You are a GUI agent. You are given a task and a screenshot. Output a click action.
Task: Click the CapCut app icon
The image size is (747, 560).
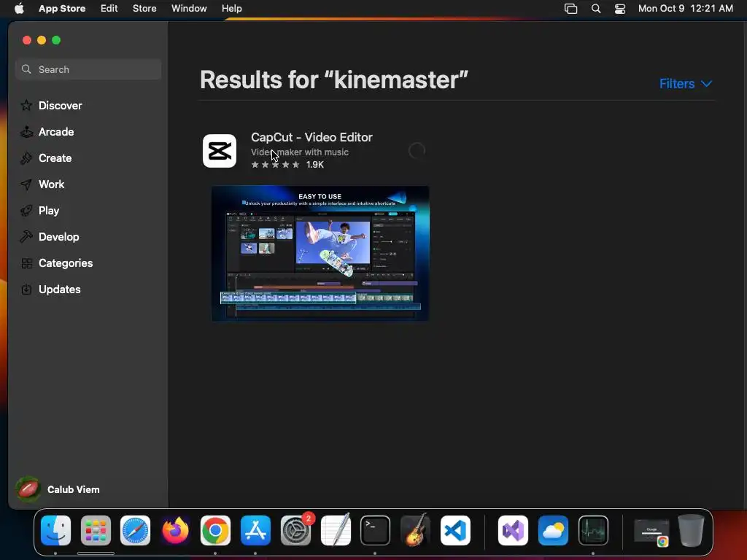219,151
